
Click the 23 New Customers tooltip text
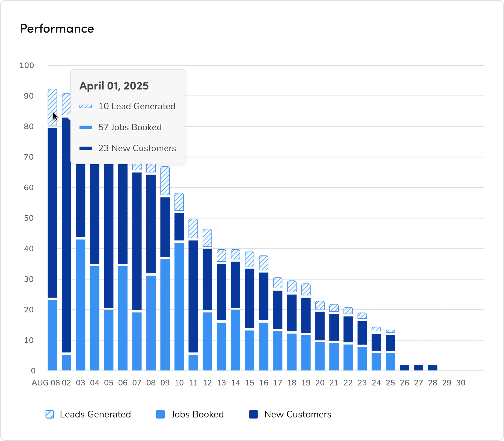click(x=137, y=148)
